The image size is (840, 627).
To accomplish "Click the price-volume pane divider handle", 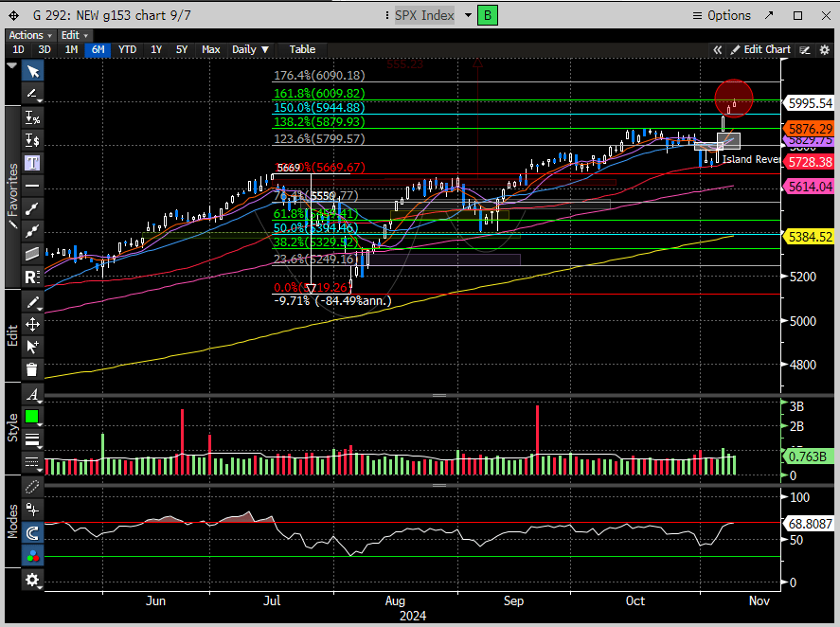I will pyautogui.click(x=439, y=396).
